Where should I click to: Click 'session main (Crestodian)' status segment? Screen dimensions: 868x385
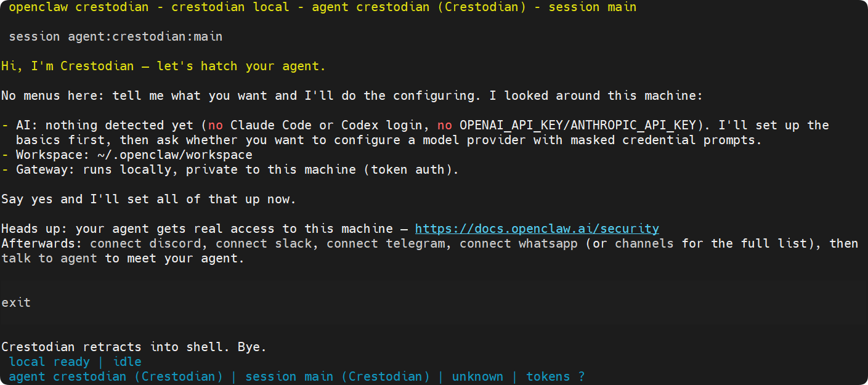(x=338, y=376)
